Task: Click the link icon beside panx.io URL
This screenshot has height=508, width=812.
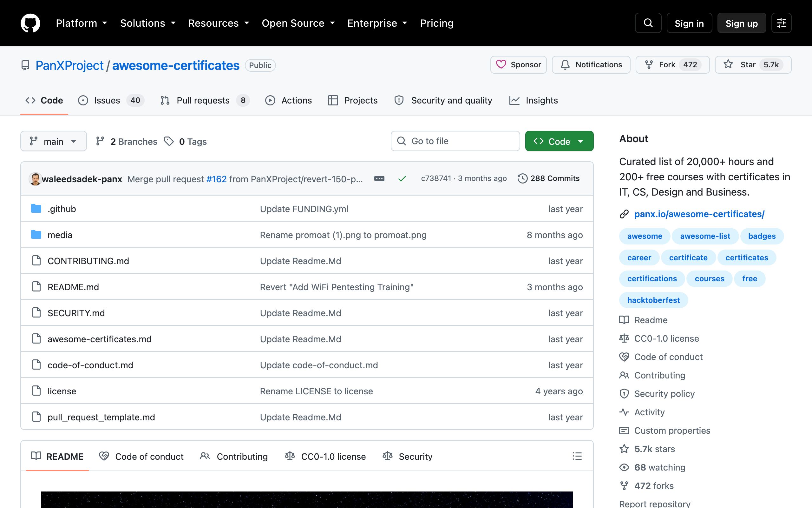Action: 624,214
